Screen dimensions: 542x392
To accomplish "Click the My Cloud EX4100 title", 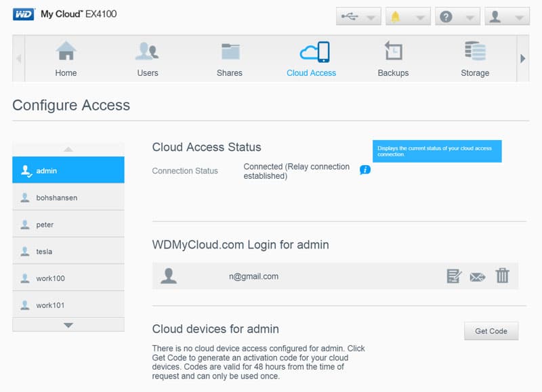I will tap(79, 14).
